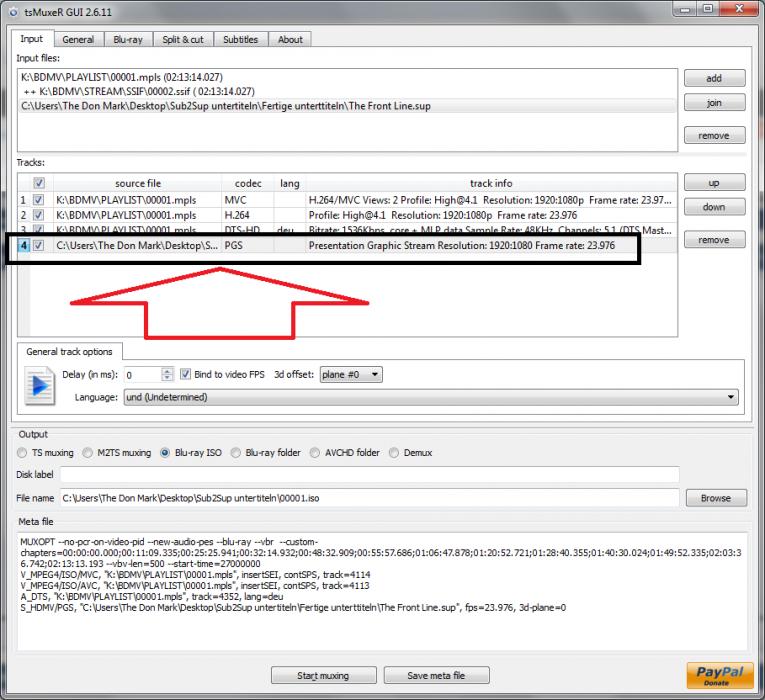Select track 4 PGS codec cell
The width and height of the screenshot is (765, 700).
(x=247, y=245)
